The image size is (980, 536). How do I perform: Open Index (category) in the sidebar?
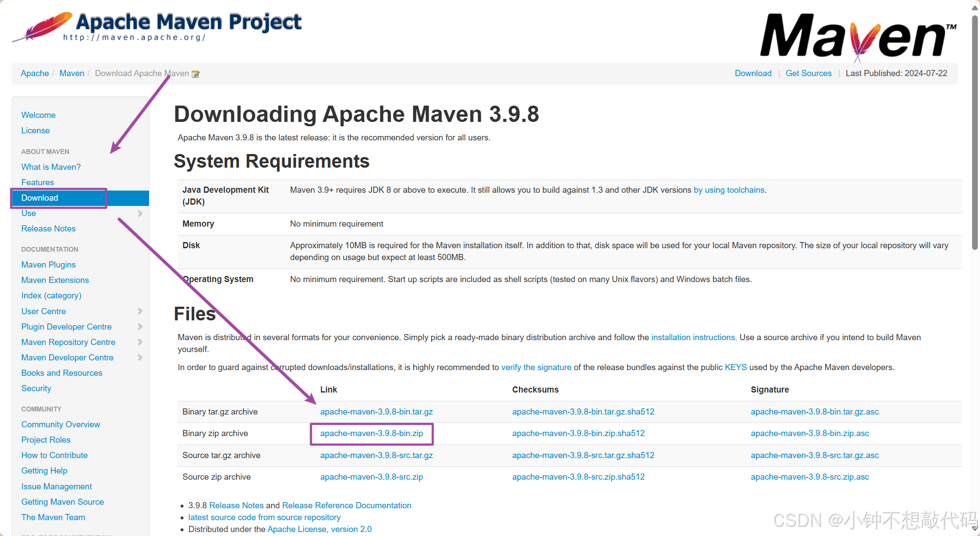51,295
